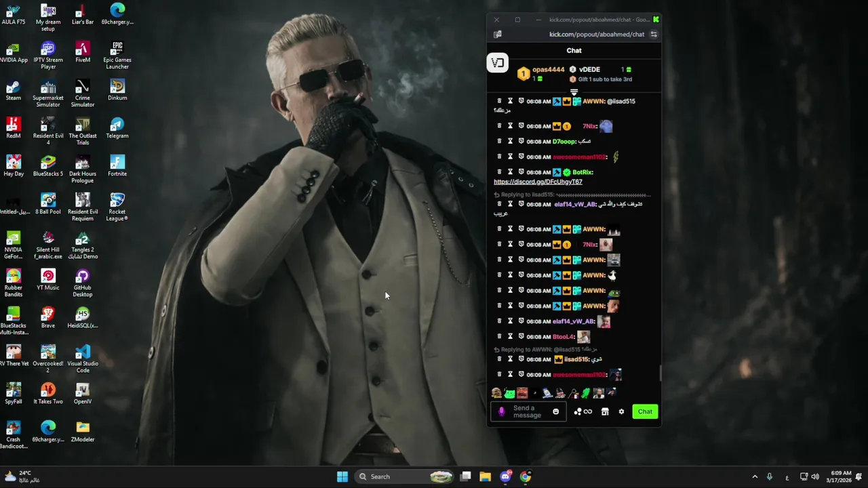Image resolution: width=868 pixels, height=488 pixels.
Task: Click the Kick extension icon in title bar
Action: pyautogui.click(x=656, y=20)
